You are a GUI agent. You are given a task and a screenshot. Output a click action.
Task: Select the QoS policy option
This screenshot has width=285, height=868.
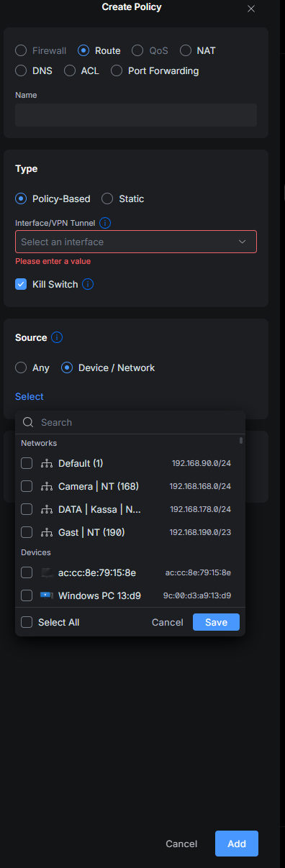click(137, 51)
